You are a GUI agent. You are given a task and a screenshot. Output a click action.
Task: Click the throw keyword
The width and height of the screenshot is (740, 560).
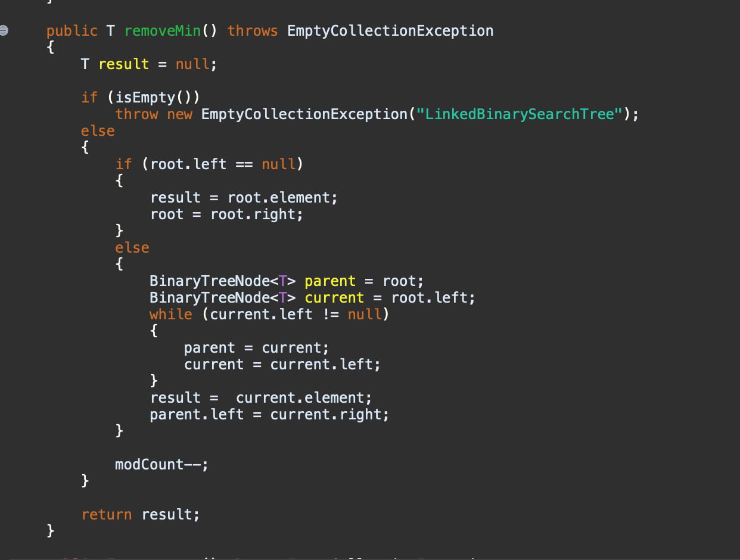[x=136, y=114]
